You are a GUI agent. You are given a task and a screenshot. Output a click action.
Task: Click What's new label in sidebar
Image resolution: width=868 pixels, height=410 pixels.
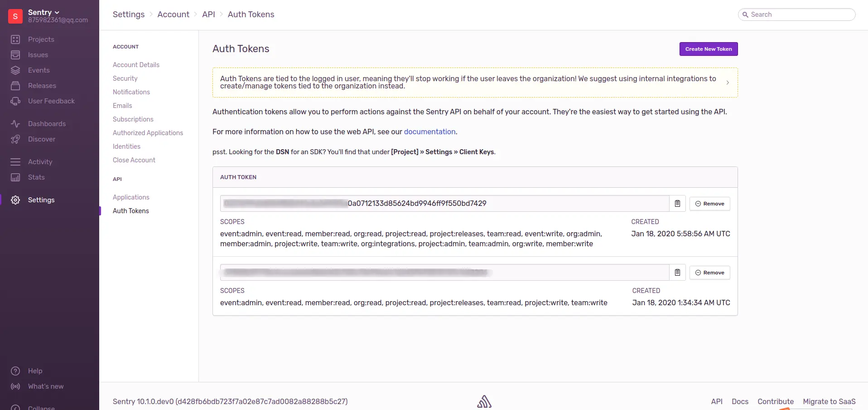46,386
